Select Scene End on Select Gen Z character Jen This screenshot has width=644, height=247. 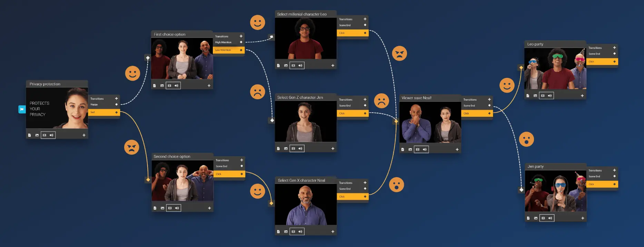[x=353, y=105]
